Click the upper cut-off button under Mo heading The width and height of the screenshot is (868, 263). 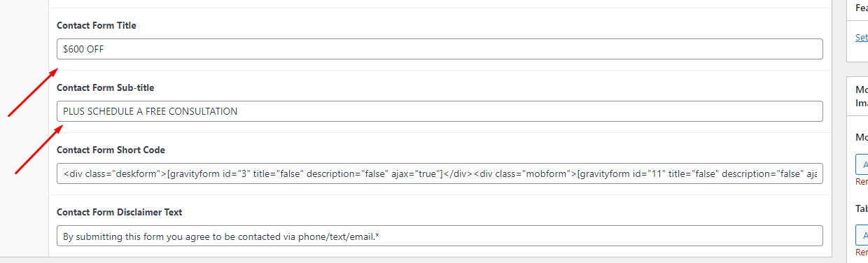862,164
